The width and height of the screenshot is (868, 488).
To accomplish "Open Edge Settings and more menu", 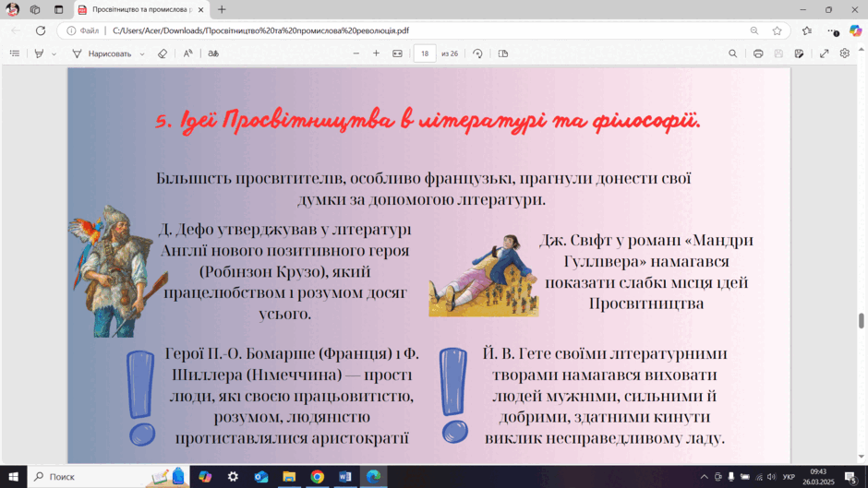I will [833, 31].
